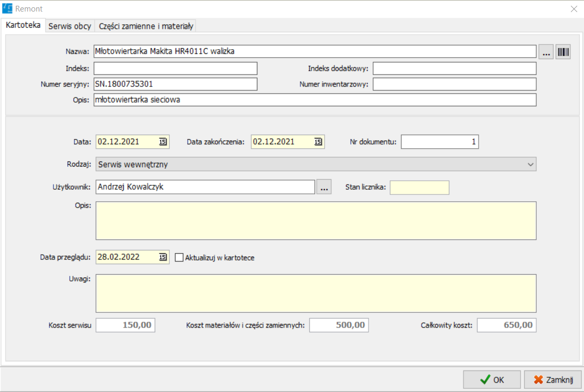This screenshot has height=392, width=584.
Task: Enable Aktualizuj w kartotece checkbox
Action: coord(179,257)
